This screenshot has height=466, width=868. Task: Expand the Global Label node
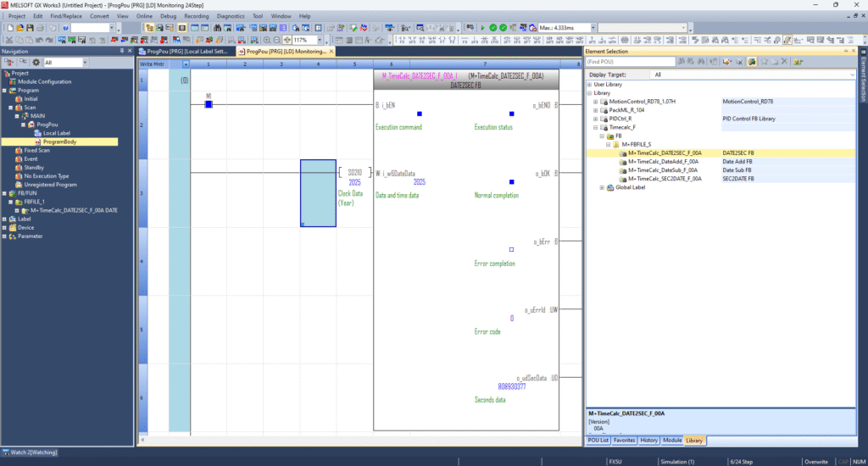(602, 187)
